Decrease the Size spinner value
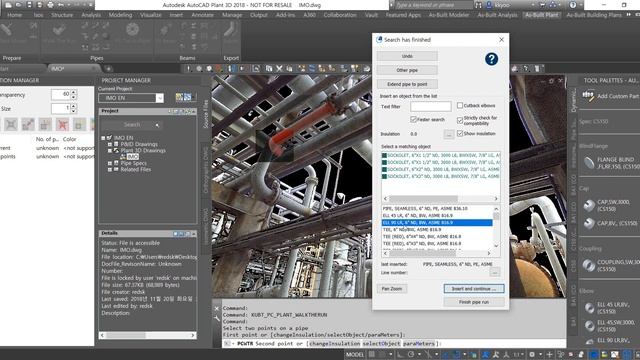 pos(74,111)
